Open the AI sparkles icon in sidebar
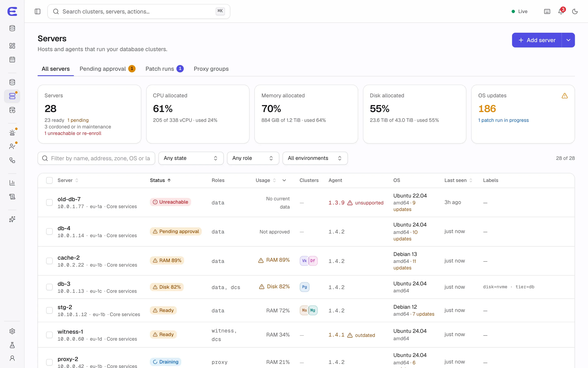Viewport: 588px width, 368px height. [12, 219]
